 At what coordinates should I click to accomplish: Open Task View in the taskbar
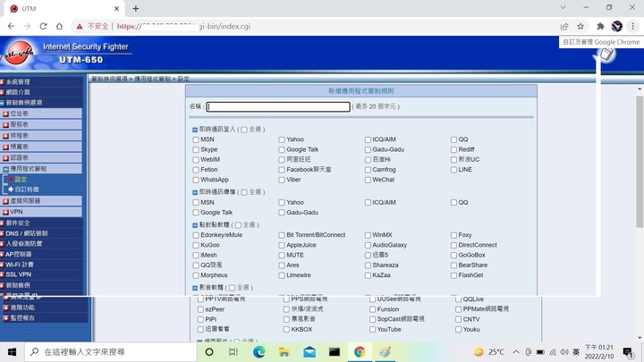coord(233,352)
